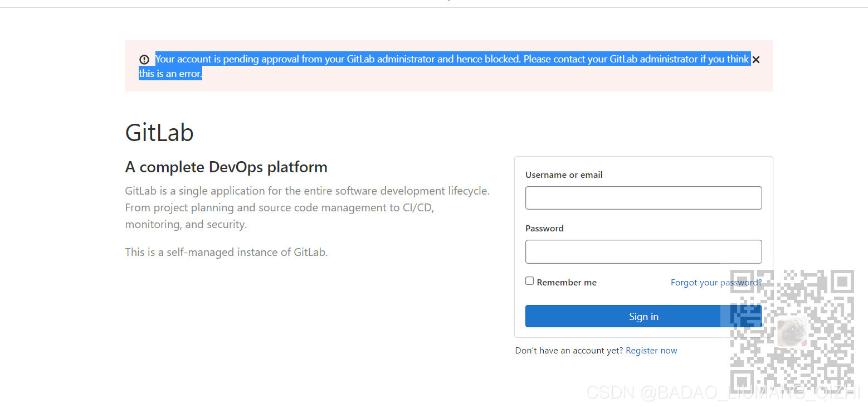Image resolution: width=868 pixels, height=407 pixels.
Task: Click the partially visible favicon at top of page
Action: click(x=449, y=2)
